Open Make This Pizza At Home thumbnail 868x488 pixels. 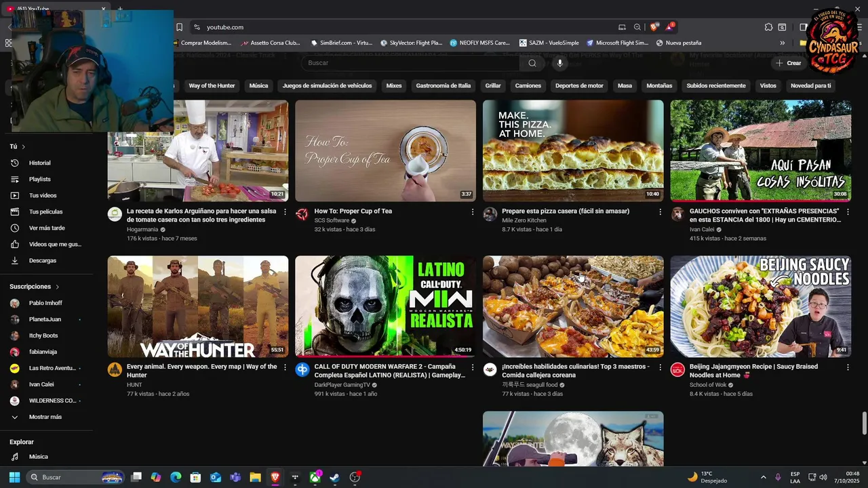coord(573,150)
